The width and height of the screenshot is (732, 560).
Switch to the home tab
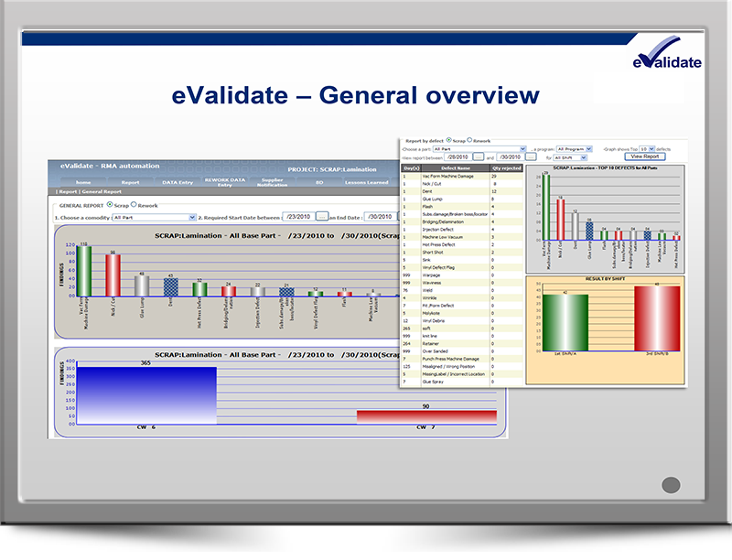[83, 182]
